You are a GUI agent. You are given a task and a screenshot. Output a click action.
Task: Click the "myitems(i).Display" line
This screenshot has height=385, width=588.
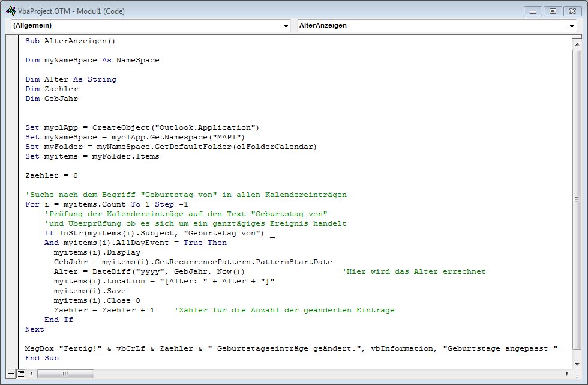pyautogui.click(x=97, y=252)
